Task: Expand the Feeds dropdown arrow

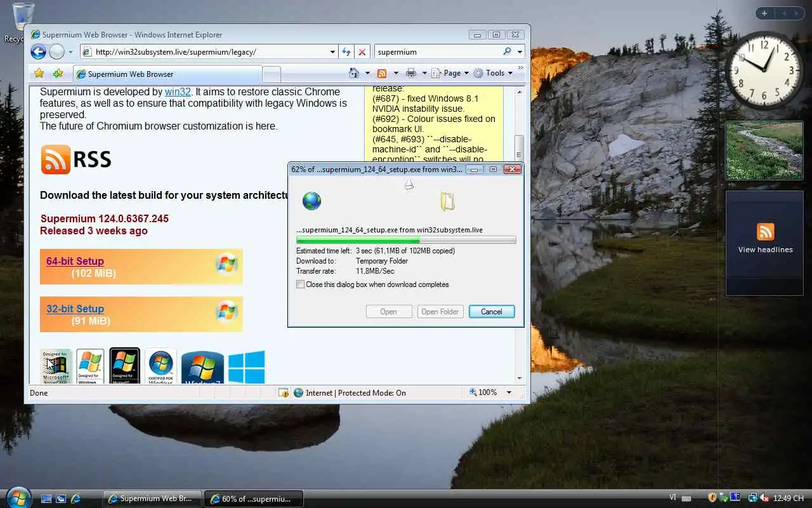Action: coord(396,73)
